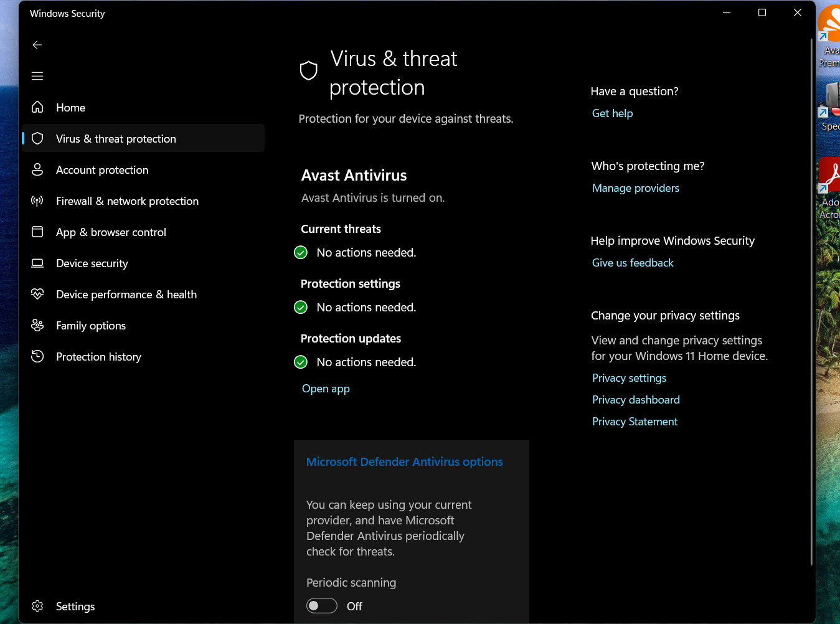Screen dimensions: 840x624
Task: Open Speccy desktop shortcut icon
Action: point(829,106)
